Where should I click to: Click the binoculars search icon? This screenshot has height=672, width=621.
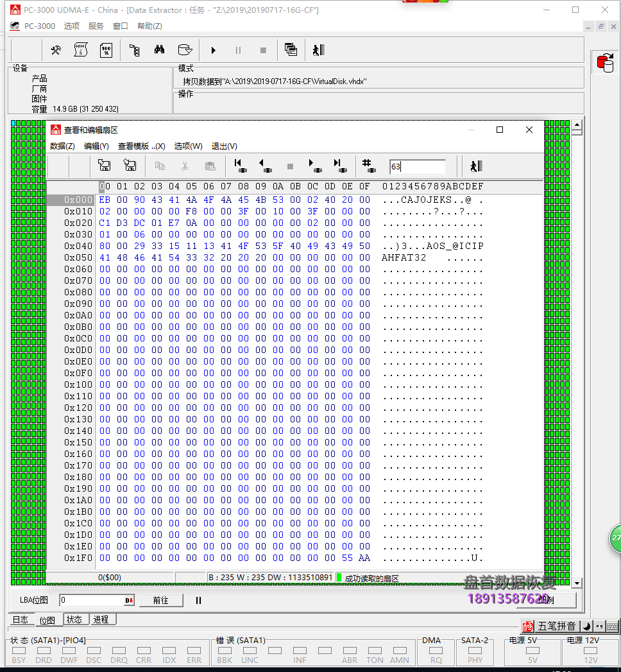coord(159,50)
